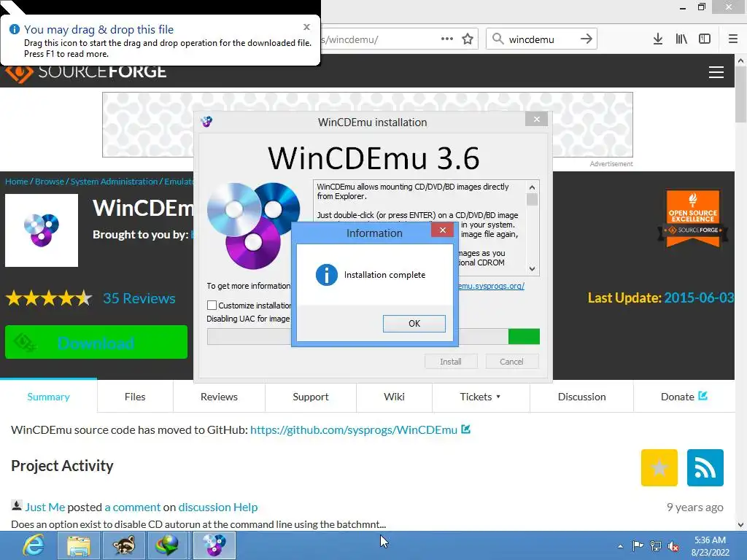This screenshot has height=560, width=747.
Task: Open the raccoon icon app in taskbar
Action: 123,545
